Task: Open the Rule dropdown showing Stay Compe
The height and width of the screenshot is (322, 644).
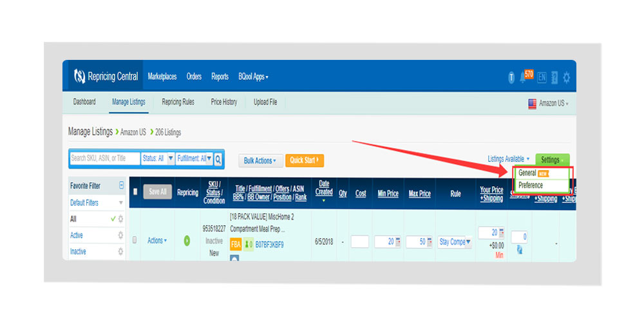Action: 455,242
